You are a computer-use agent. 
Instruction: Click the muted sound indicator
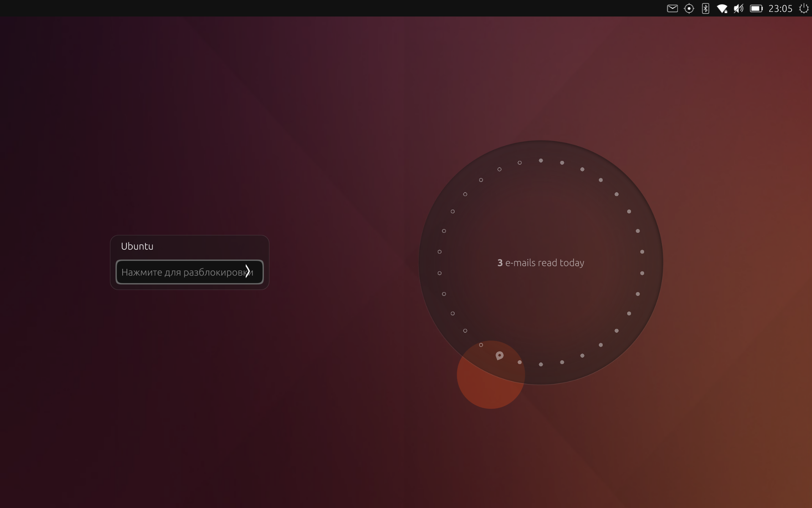coord(738,8)
